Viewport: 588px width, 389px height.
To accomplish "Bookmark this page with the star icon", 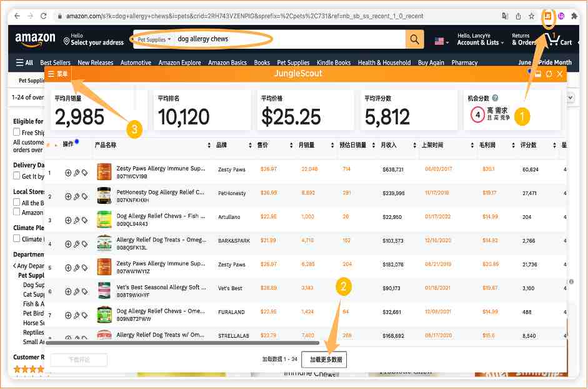I will click(x=531, y=16).
